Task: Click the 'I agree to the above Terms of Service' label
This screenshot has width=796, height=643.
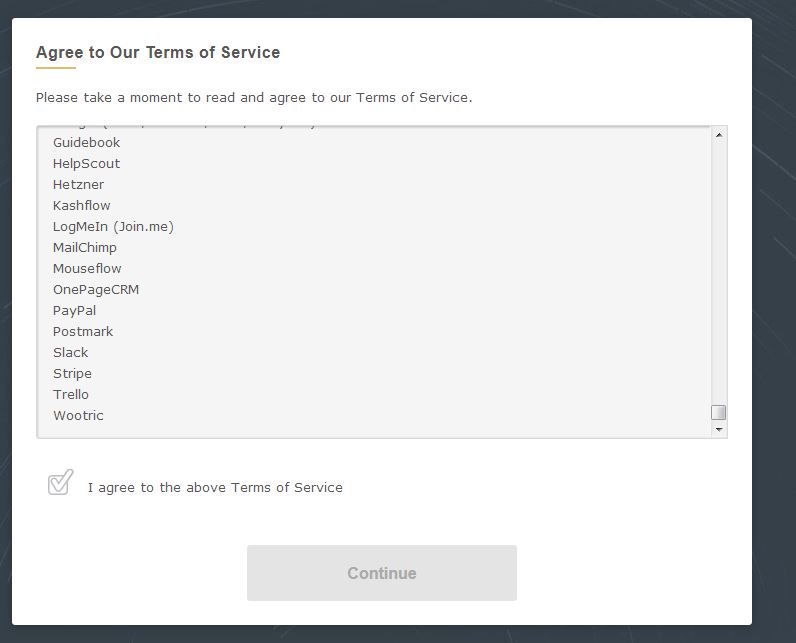Action: click(x=215, y=488)
